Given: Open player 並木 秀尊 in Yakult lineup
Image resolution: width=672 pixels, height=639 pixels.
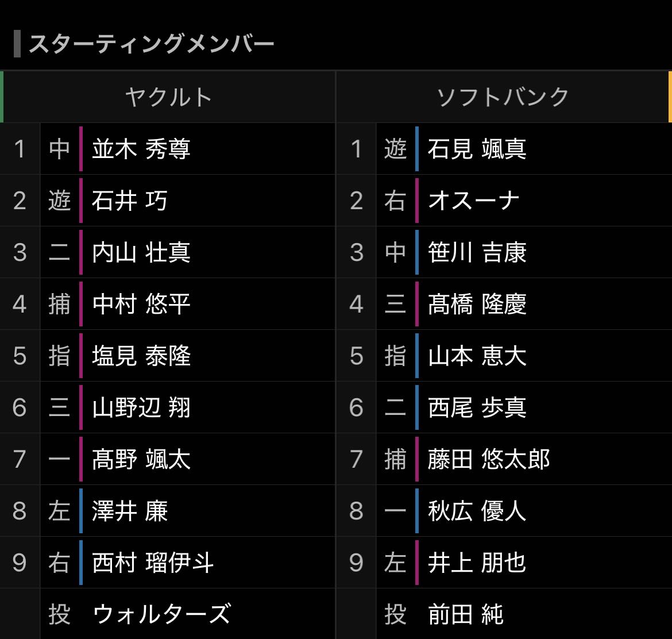Looking at the screenshot, I should click(141, 149).
